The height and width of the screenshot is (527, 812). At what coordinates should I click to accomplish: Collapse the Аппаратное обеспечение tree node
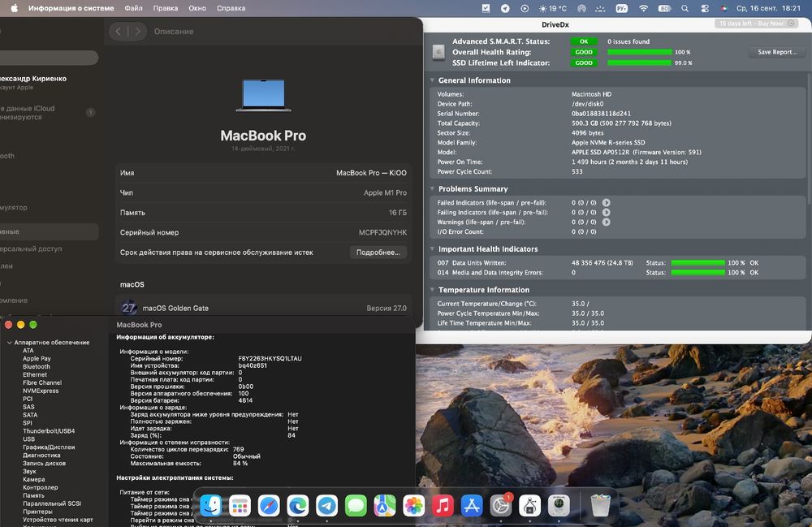coord(9,343)
